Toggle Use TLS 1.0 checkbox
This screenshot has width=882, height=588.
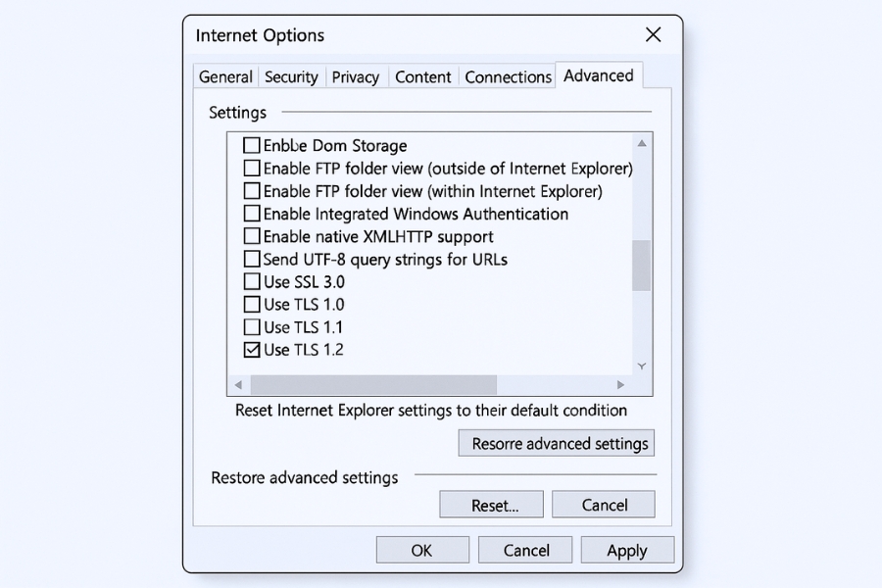[x=252, y=305]
